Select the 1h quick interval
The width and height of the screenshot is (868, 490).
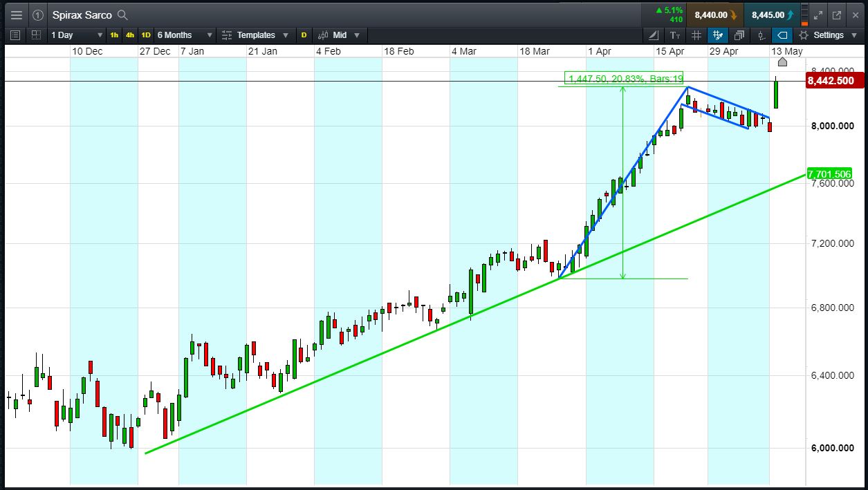point(114,35)
